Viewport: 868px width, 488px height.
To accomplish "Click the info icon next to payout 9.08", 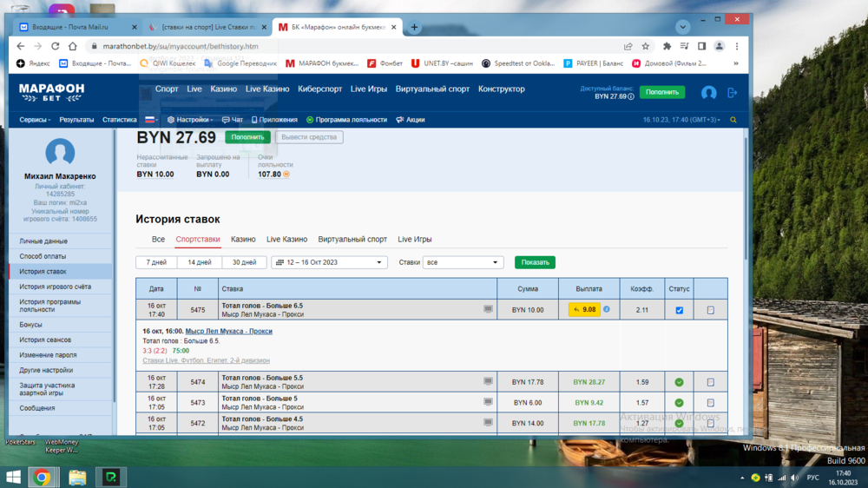I will [606, 309].
